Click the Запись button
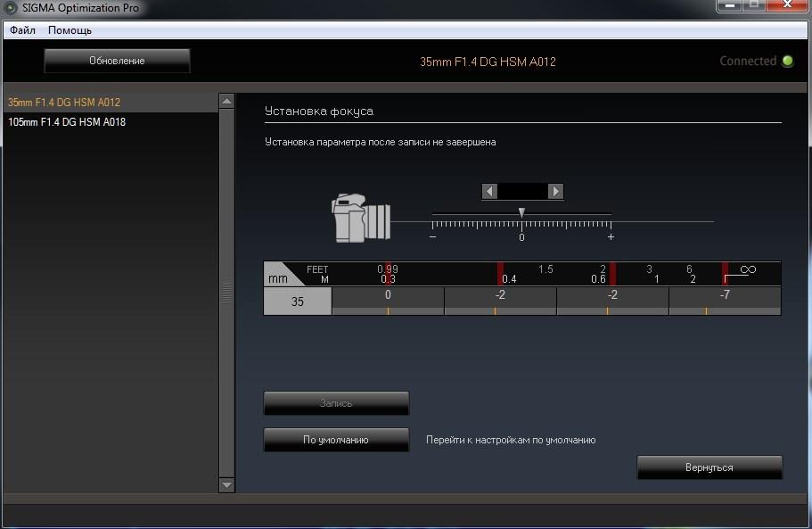Viewport: 812px width, 529px height. point(336,403)
